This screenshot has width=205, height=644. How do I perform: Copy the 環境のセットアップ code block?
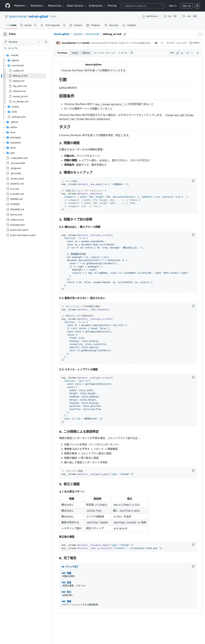tap(193, 181)
